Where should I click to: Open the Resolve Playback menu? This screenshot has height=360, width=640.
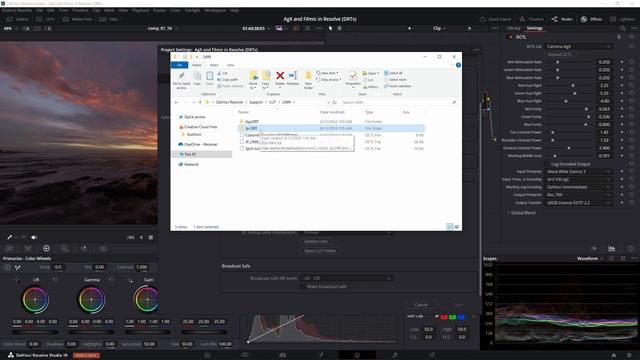(140, 10)
